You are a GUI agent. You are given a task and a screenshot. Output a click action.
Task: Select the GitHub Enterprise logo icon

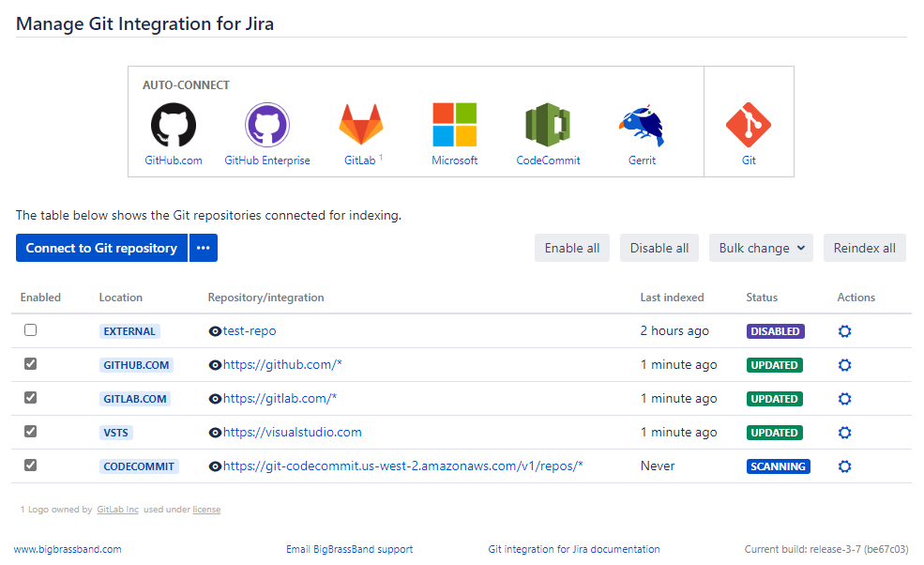point(267,125)
